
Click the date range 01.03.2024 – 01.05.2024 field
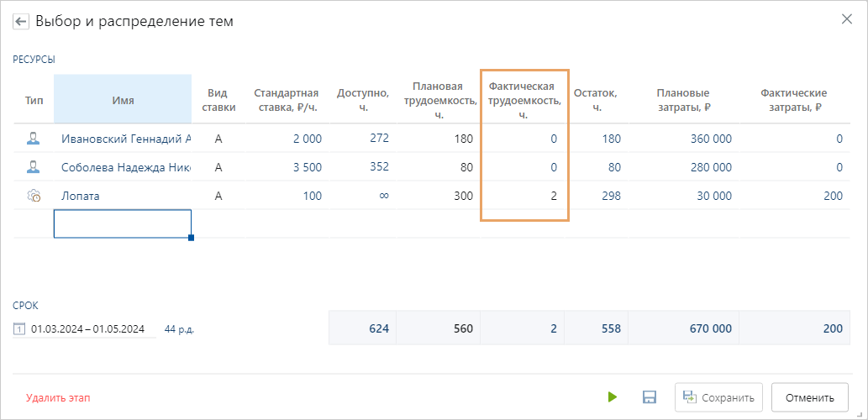pos(88,329)
